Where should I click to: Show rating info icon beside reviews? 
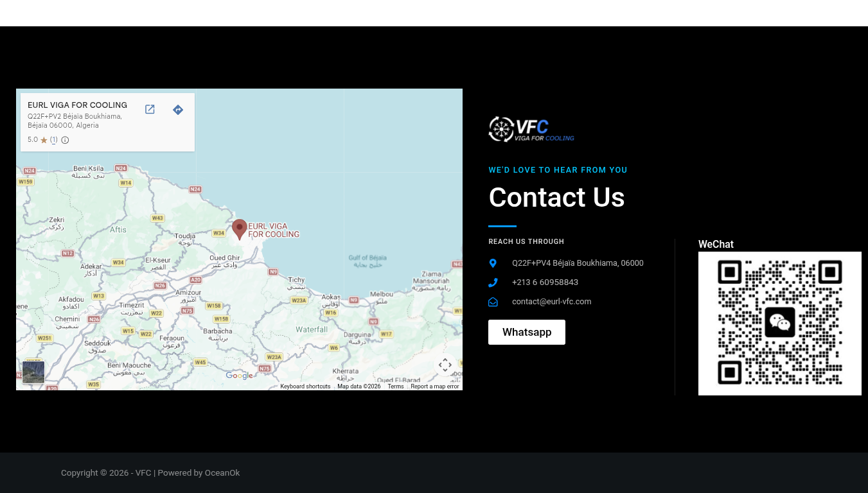65,140
